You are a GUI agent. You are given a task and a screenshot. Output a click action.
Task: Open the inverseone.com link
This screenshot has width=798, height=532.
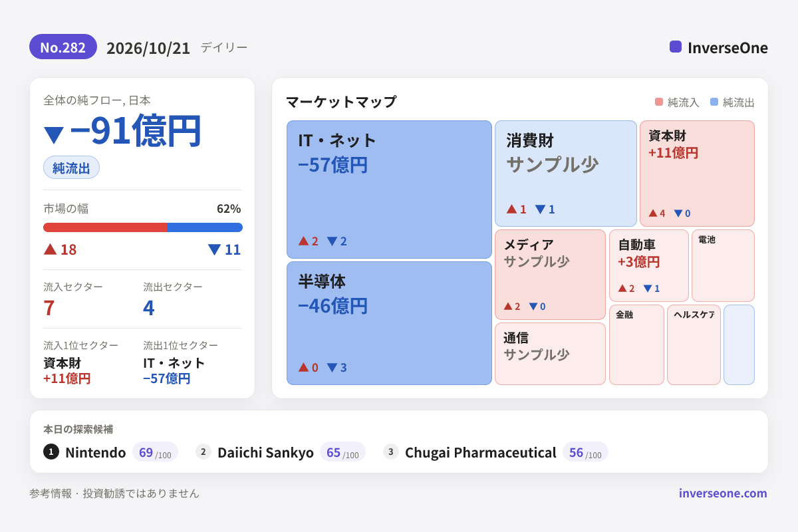point(723,493)
